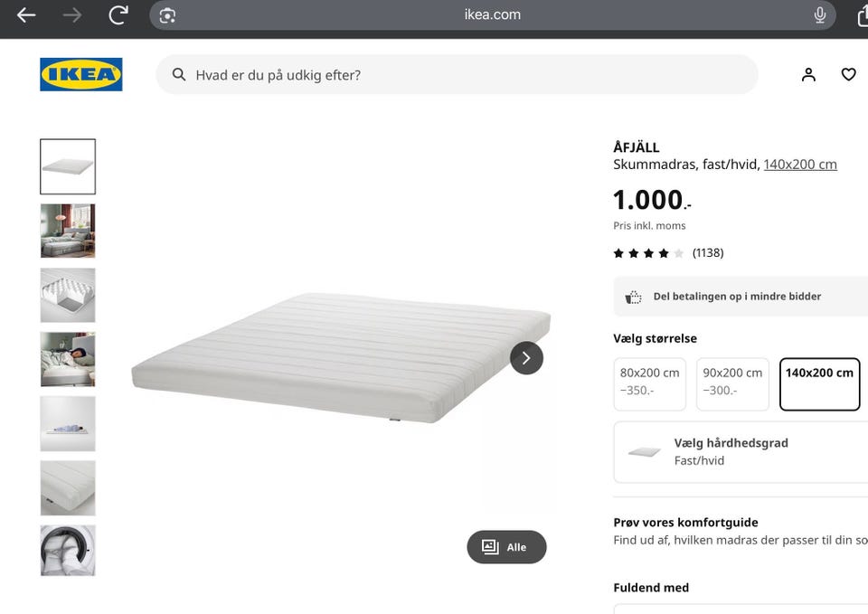Go back with the browser back arrow
This screenshot has height=614, width=868.
(26, 15)
